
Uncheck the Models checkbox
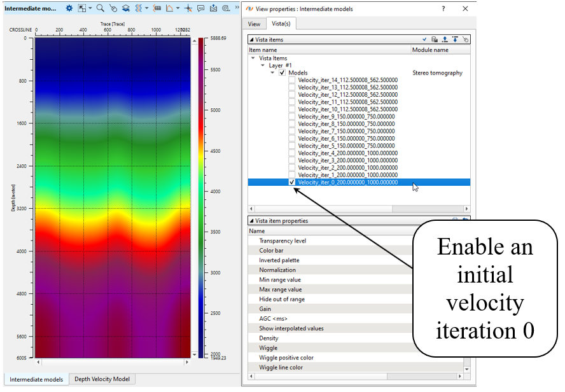point(282,73)
